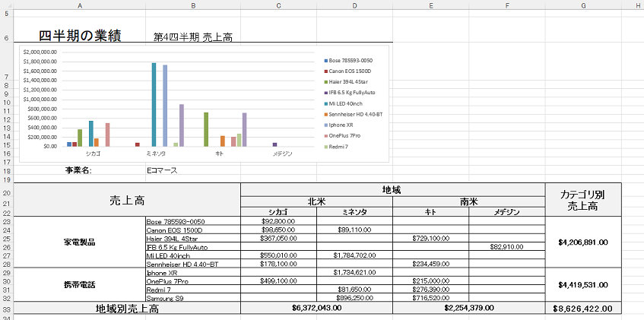Click the シカゴ column header in table
This screenshot has height=320, width=644.
[278, 212]
